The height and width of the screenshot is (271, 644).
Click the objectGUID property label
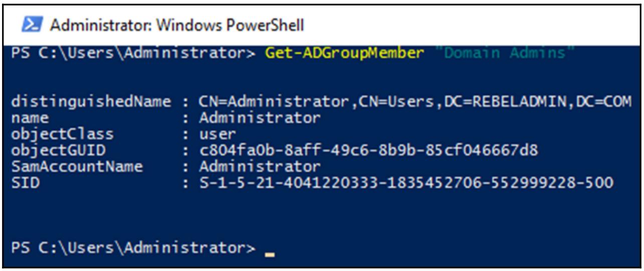[59, 151]
